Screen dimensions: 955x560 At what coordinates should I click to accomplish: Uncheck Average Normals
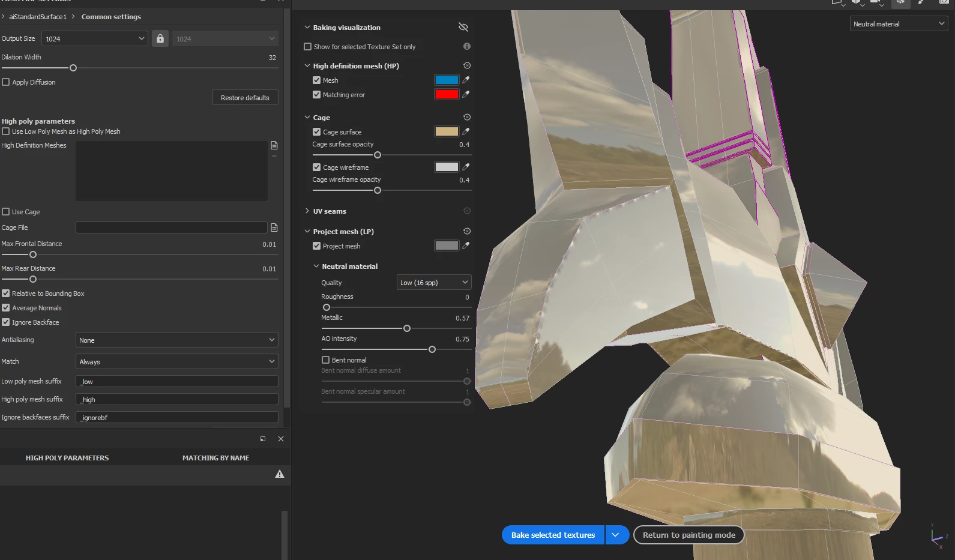pos(6,308)
